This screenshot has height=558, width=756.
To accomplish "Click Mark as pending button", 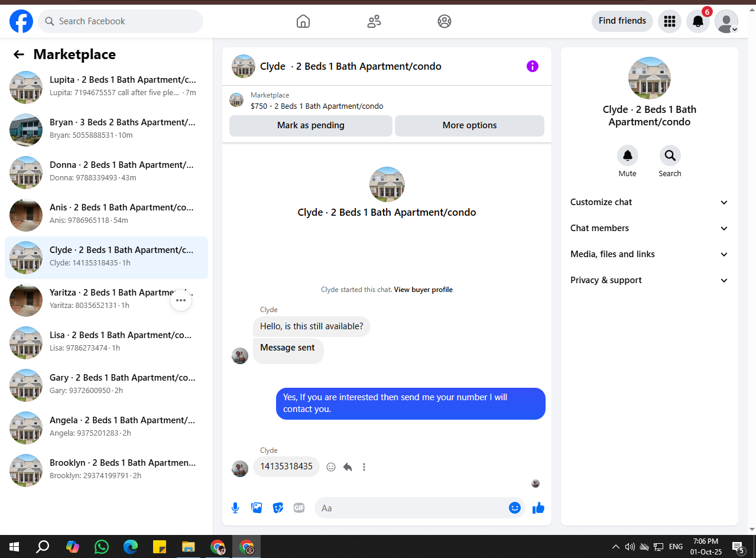I will click(311, 125).
